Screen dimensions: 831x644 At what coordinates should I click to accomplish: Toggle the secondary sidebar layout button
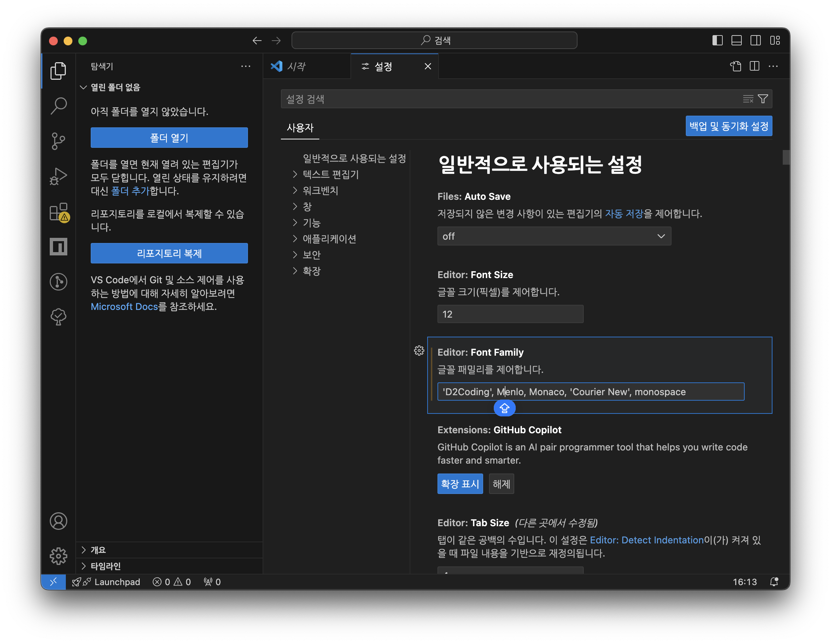click(x=755, y=40)
